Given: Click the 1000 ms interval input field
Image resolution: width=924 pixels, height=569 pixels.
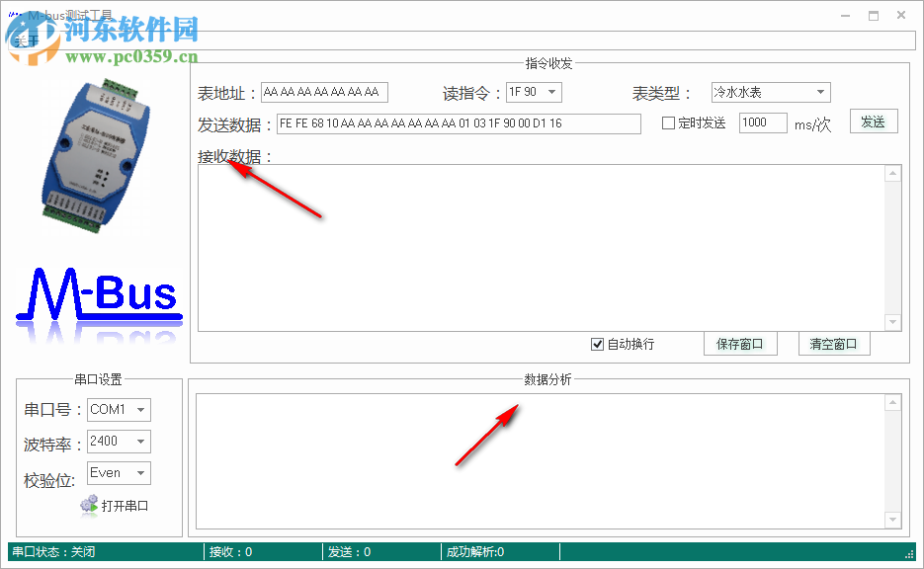Looking at the screenshot, I should click(x=762, y=122).
